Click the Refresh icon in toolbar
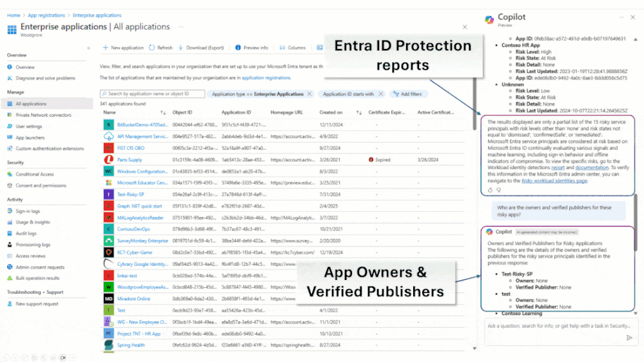Viewport: 644px width, 362px height. 152,48
